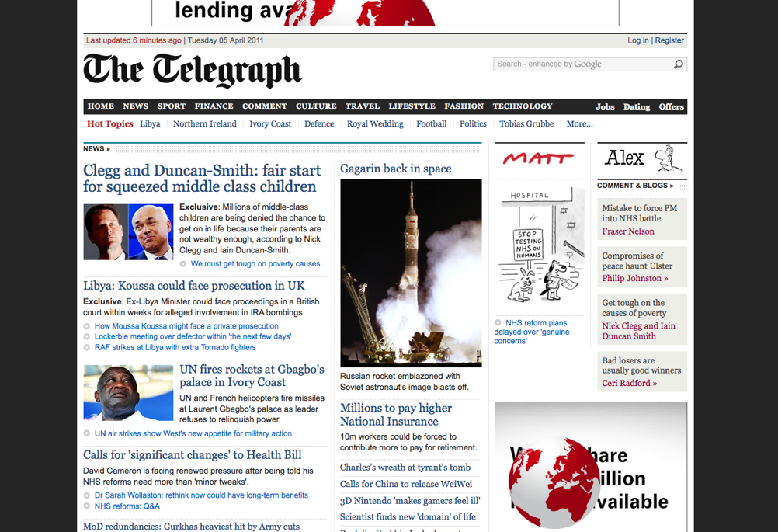Open Dr Sarah Wollaston rethink link
Screen dimensions: 778x532
click(201, 495)
